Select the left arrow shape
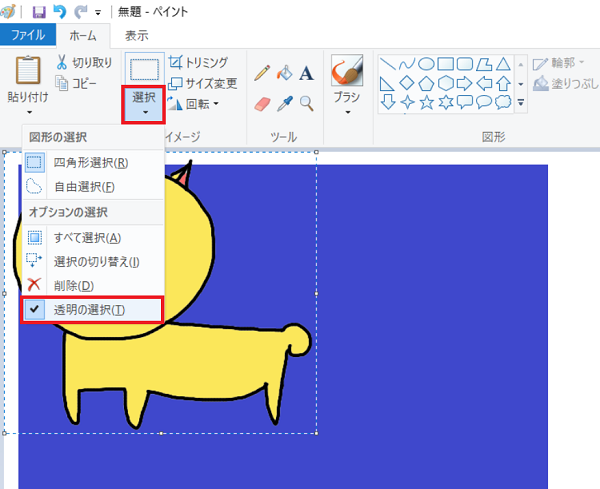This screenshot has width=600, height=489. [484, 83]
